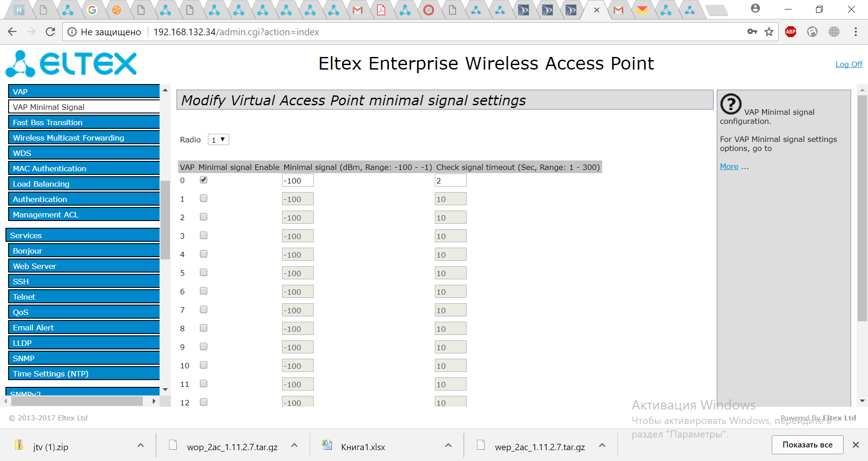Expand options for jtv (1).zip download
This screenshot has height=461, width=868.
pyautogui.click(x=141, y=446)
